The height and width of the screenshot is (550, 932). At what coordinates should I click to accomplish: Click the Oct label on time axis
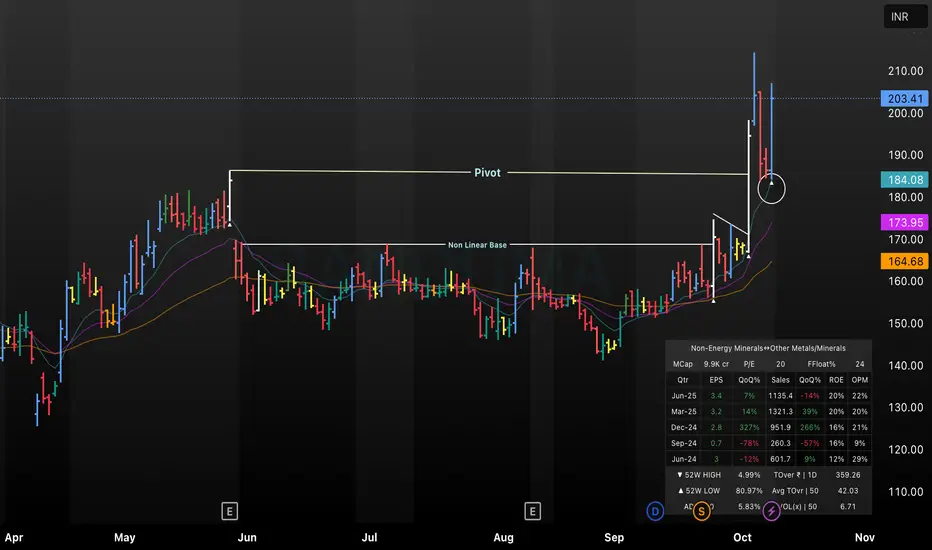pyautogui.click(x=742, y=538)
